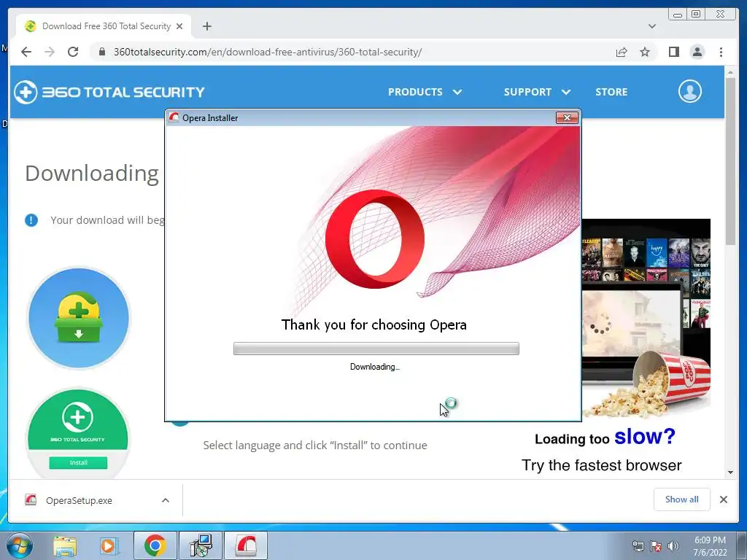Click the 'Select language and click Install' text
Image resolution: width=747 pixels, height=560 pixels.
coord(315,446)
